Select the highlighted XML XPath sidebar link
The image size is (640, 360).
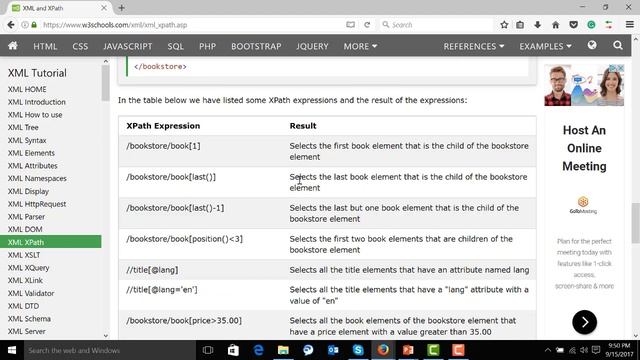point(51,242)
